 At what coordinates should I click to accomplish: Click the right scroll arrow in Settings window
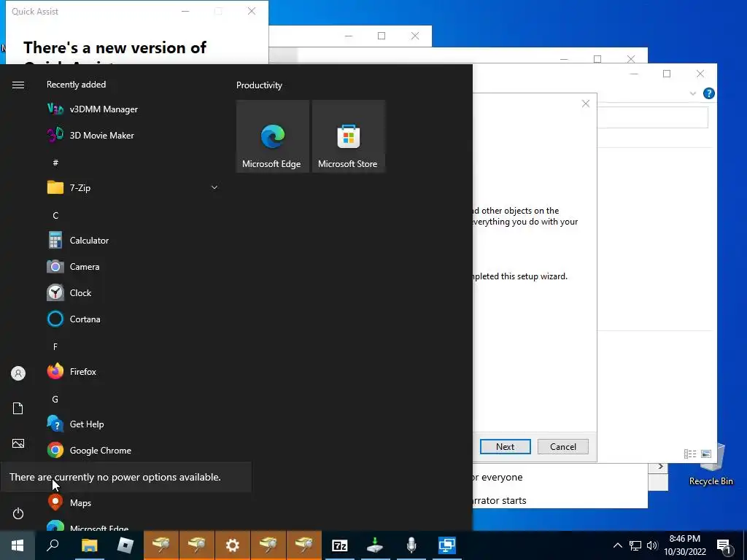pyautogui.click(x=660, y=467)
